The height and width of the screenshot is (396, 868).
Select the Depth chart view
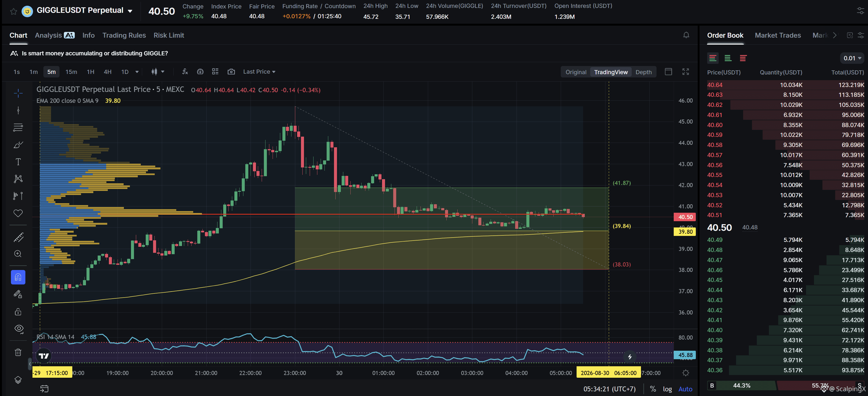point(643,72)
